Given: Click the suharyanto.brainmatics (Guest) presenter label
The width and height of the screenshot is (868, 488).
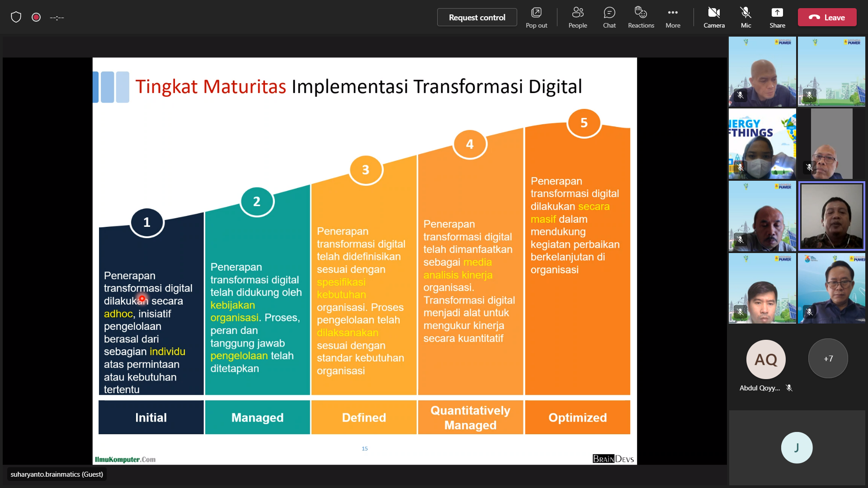Looking at the screenshot, I should coord(57,474).
